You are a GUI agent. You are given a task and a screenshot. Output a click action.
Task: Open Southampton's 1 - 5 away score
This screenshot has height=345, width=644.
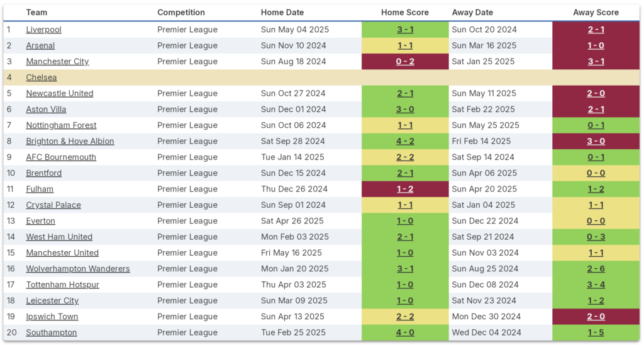click(x=596, y=332)
